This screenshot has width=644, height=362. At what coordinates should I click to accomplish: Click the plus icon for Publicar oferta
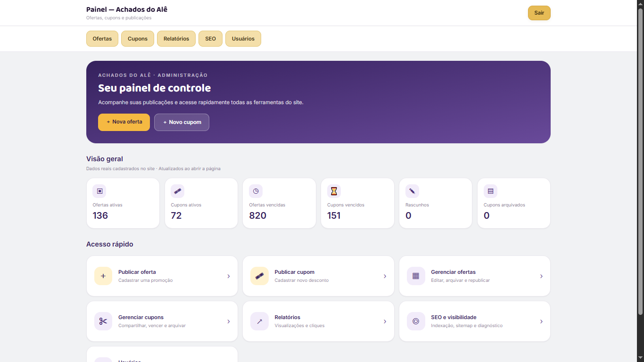coord(103,276)
